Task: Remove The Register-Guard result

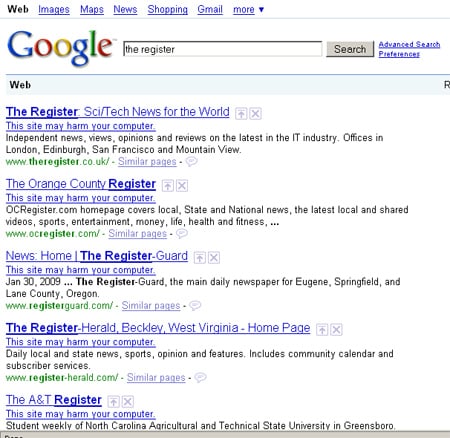Action: pyautogui.click(x=214, y=258)
